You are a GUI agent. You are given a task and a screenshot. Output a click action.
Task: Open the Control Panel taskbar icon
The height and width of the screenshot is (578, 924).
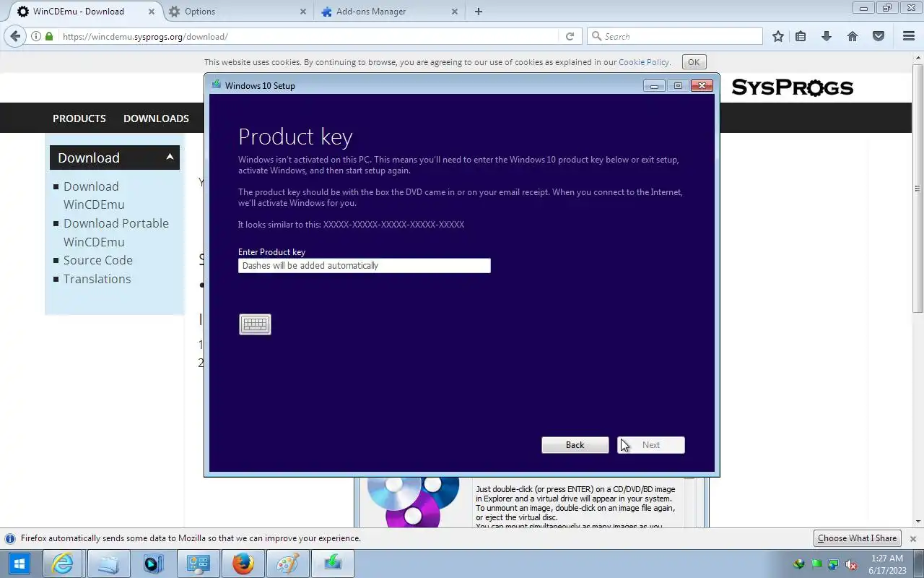pos(198,564)
